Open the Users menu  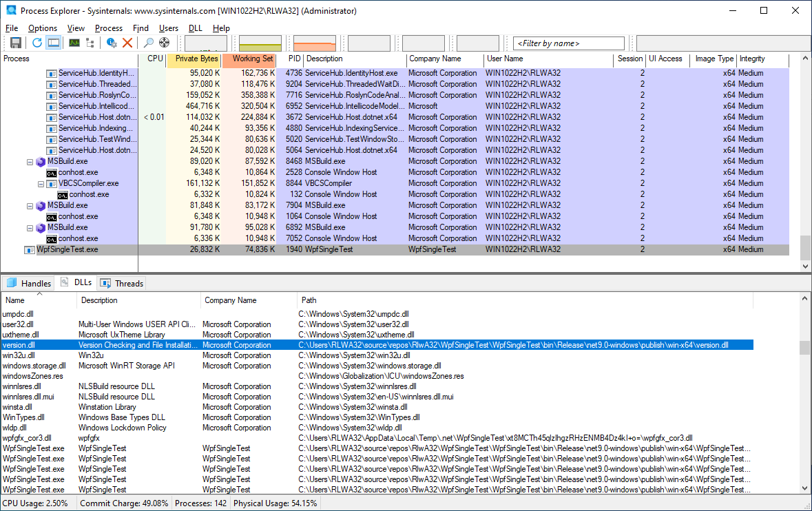tap(168, 28)
